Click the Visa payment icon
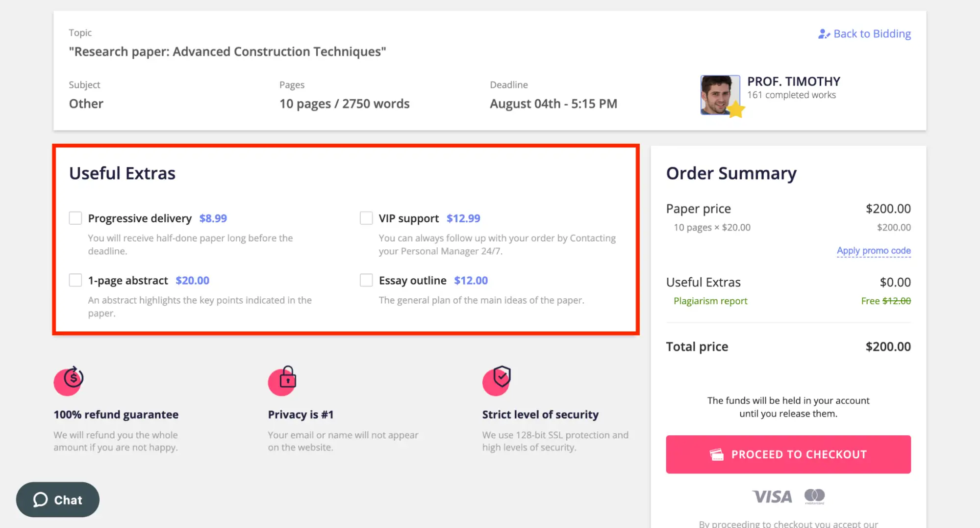Screen dimensions: 980x528 (772, 496)
